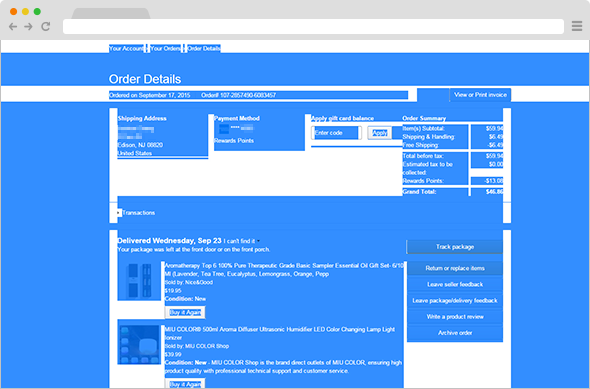Click the payment card icon
Screen dimensions: 590x389
[x=224, y=129]
